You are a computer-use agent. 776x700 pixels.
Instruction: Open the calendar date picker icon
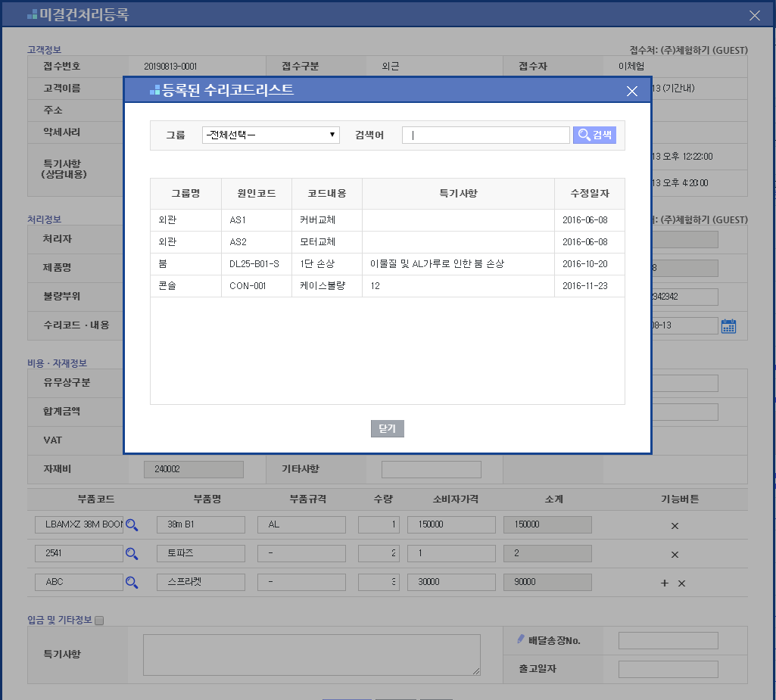point(728,326)
